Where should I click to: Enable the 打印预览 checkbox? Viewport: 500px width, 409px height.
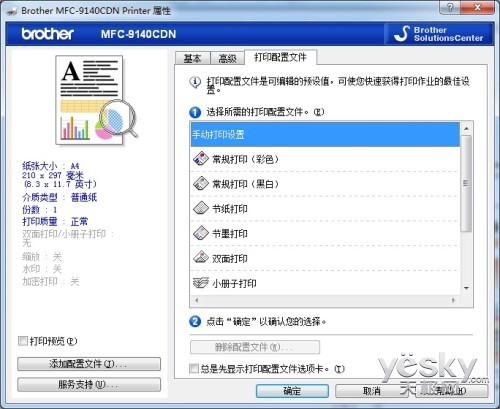pos(23,341)
